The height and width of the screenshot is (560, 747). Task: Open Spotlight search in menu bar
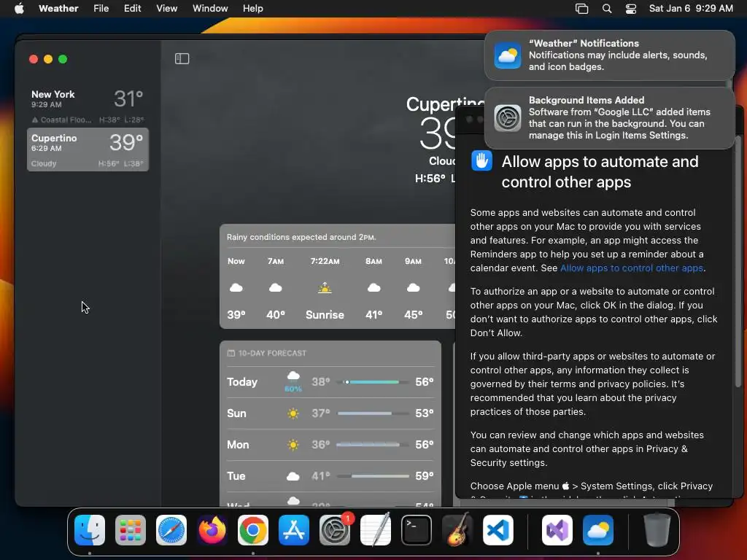coord(606,9)
